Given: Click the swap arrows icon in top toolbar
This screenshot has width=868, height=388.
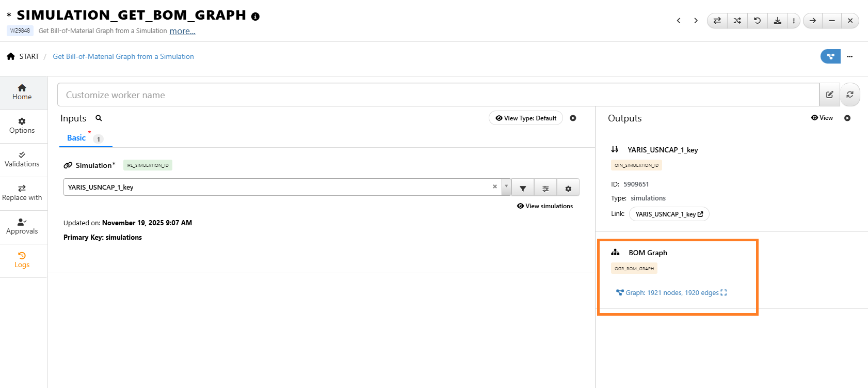Looking at the screenshot, I should [717, 21].
